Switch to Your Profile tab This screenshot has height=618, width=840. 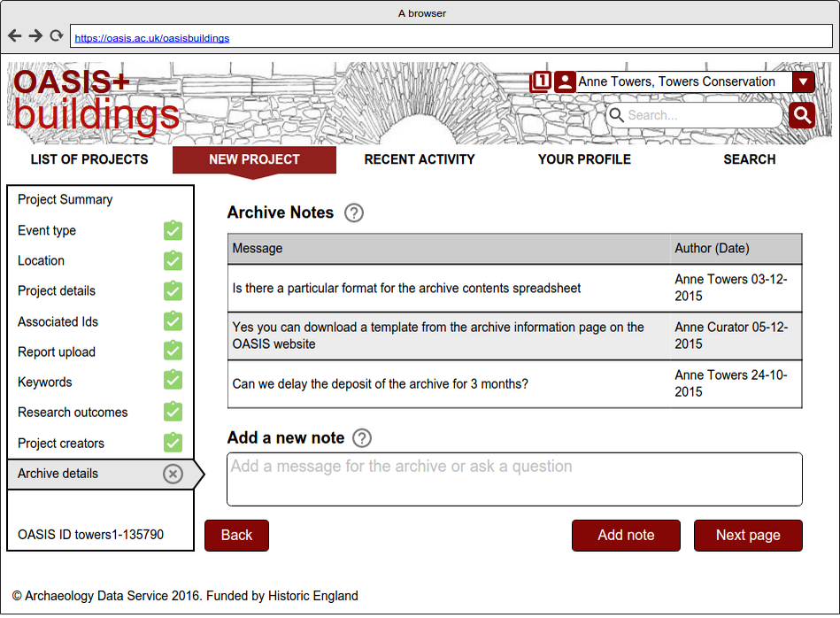tap(584, 159)
